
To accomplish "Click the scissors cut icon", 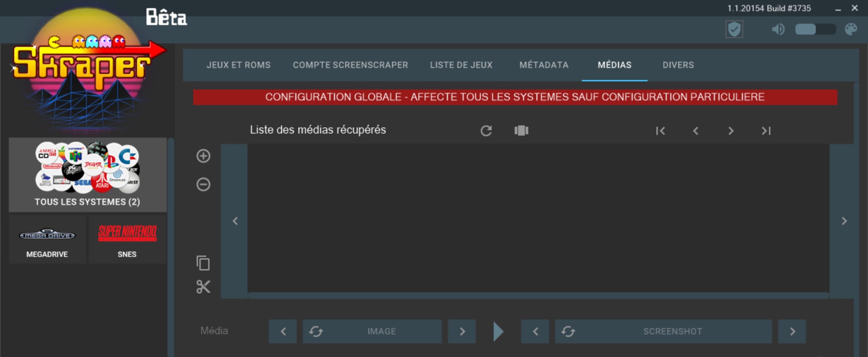I will click(x=203, y=287).
